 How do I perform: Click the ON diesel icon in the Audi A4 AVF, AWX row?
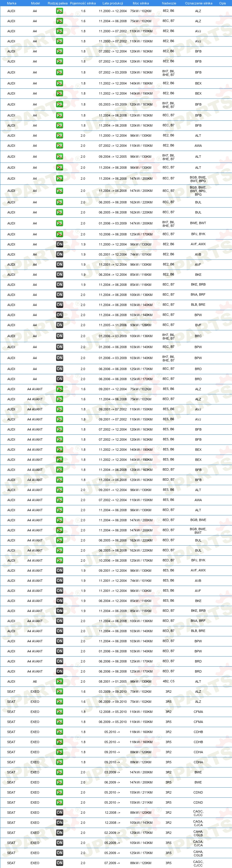tap(59, 244)
